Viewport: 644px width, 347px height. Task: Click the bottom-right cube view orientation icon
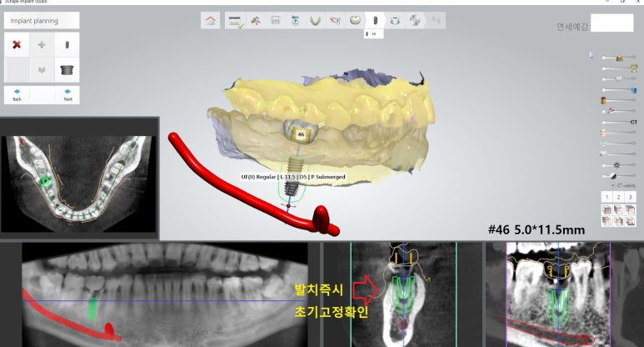[x=630, y=221]
